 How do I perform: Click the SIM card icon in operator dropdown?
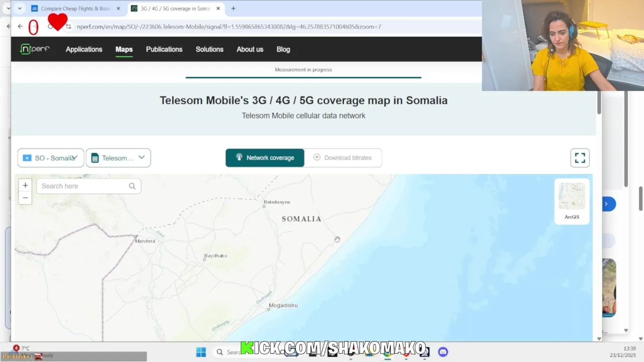[95, 158]
